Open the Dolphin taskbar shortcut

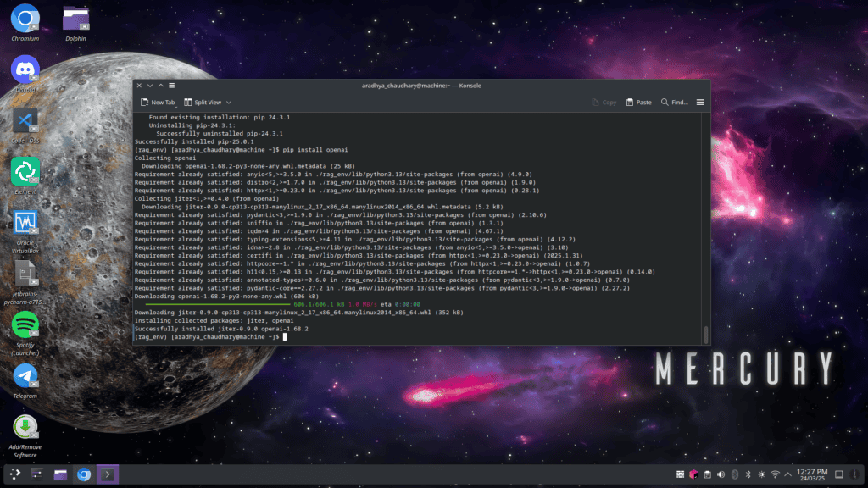click(x=60, y=474)
